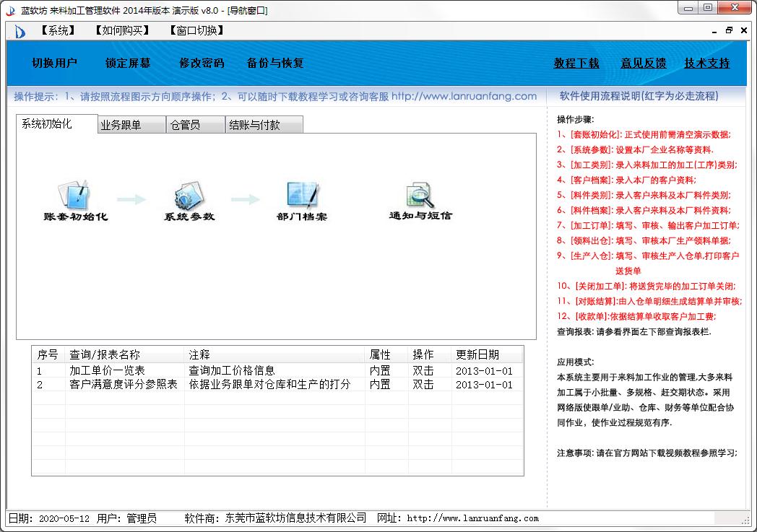This screenshot has width=757, height=532.
Task: Click step 6 [料件档案] instruction text
Action: (x=644, y=210)
